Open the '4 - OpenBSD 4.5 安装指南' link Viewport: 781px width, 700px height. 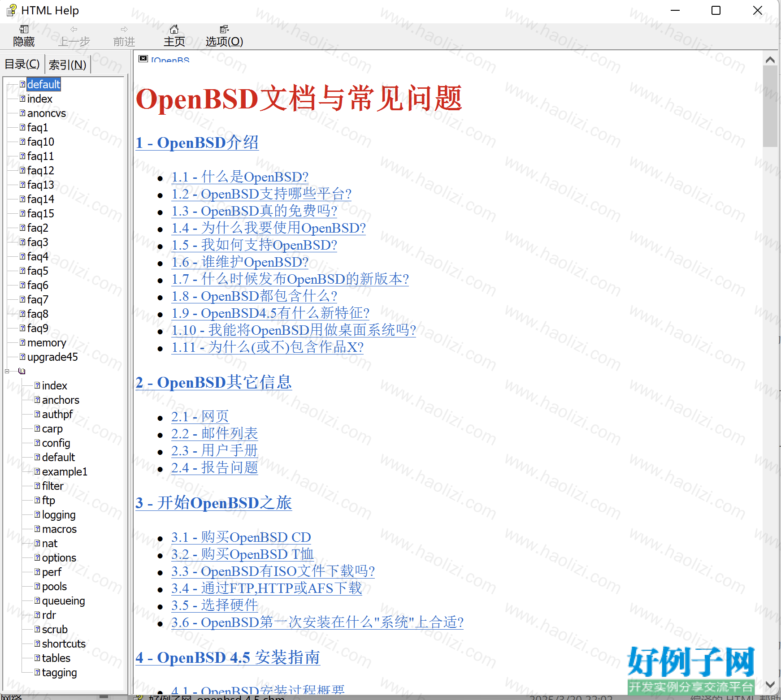(x=228, y=657)
